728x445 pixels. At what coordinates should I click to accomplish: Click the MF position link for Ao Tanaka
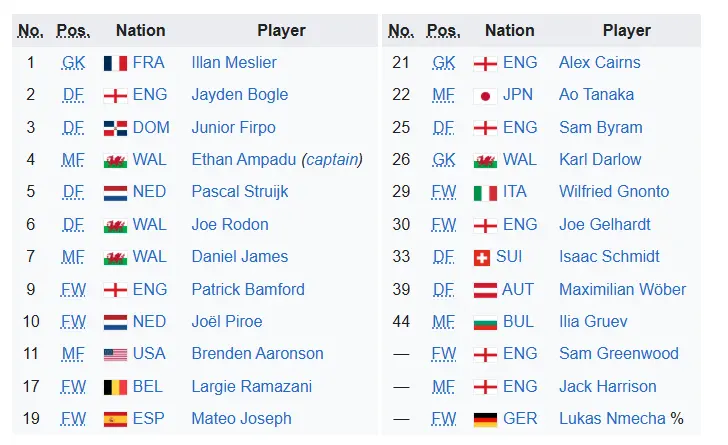pyautogui.click(x=444, y=96)
